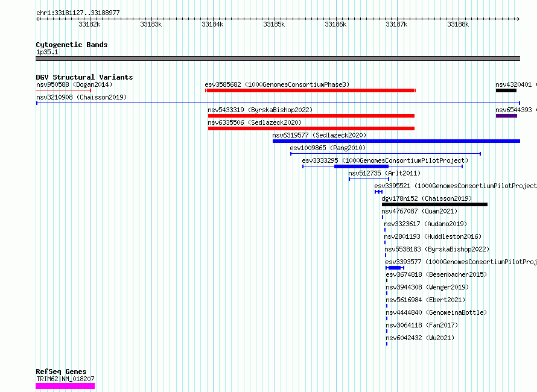Click the nsv512735 (Arlt2011) label
The height and width of the screenshot is (392, 537).
point(384,173)
